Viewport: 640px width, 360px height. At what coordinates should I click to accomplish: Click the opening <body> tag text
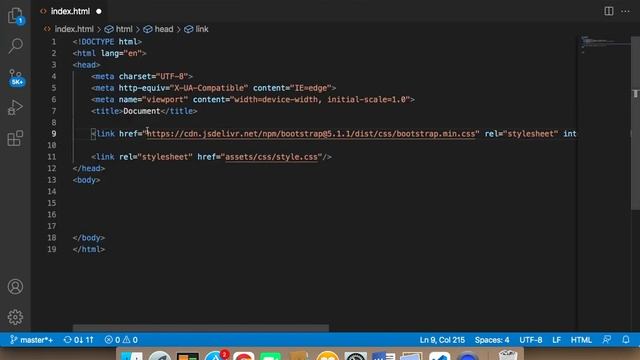tap(86, 180)
